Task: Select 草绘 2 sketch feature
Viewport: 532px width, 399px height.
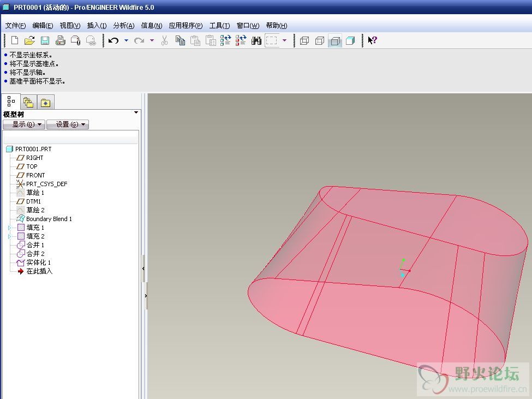Action: point(35,210)
